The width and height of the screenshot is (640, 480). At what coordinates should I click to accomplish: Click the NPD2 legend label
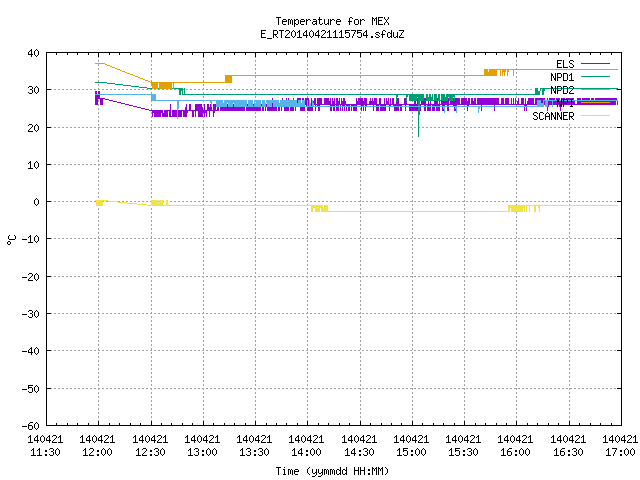pos(562,90)
